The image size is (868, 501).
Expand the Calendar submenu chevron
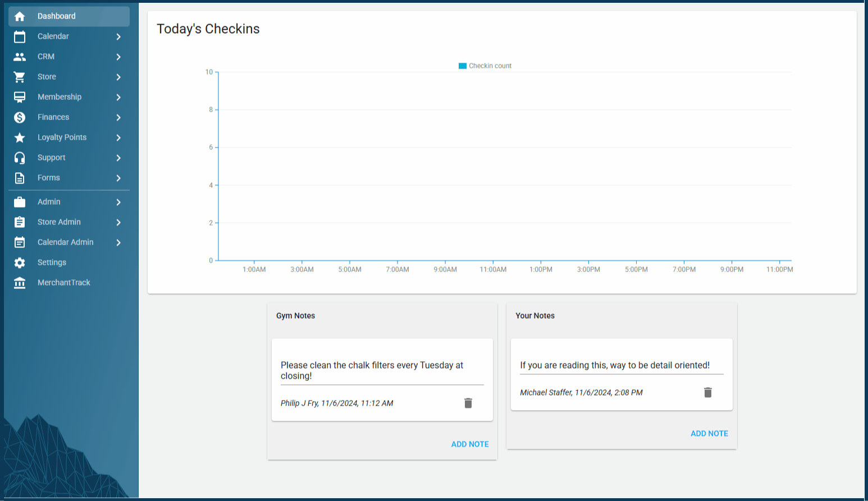click(118, 36)
